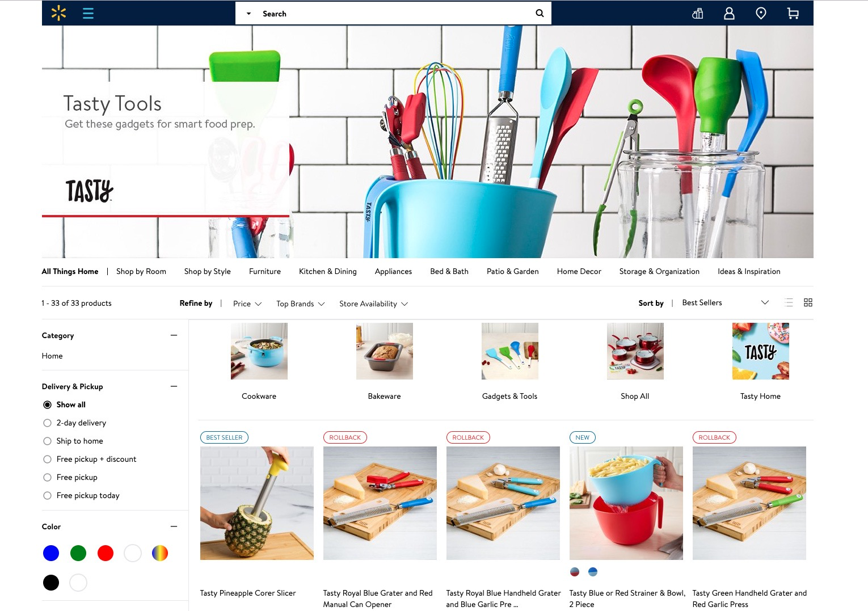868x611 pixels.
Task: Open the hamburger menu icon
Action: pyautogui.click(x=88, y=13)
